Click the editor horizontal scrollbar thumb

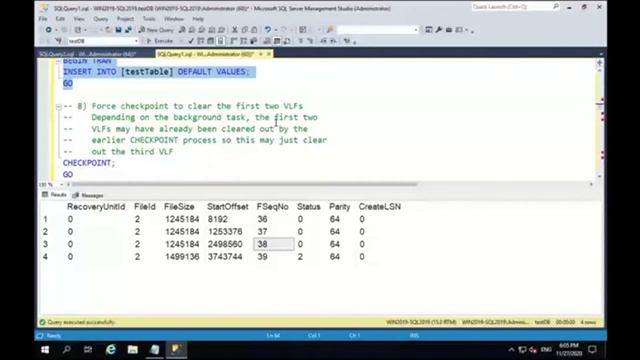point(244,184)
